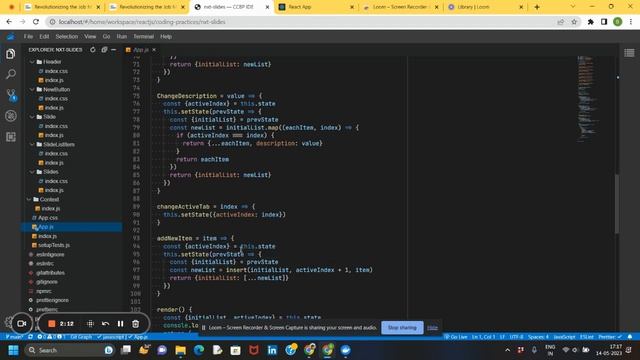Toggle Prettier in the status bar
Screen dimensions: 640x360
610,337
